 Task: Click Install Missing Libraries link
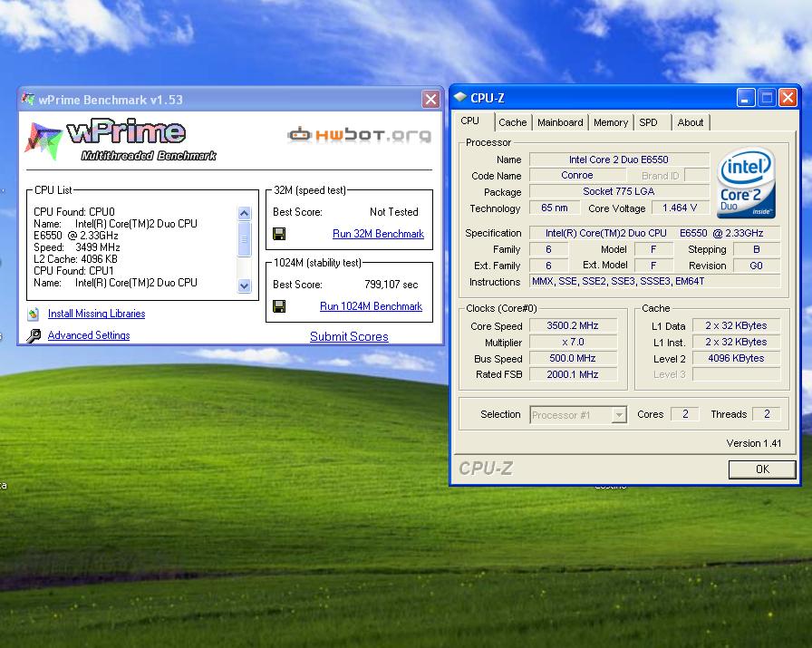click(96, 314)
